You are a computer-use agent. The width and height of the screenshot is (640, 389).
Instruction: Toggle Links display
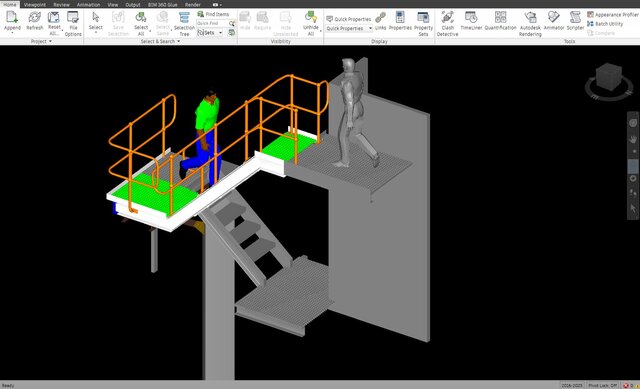380,20
